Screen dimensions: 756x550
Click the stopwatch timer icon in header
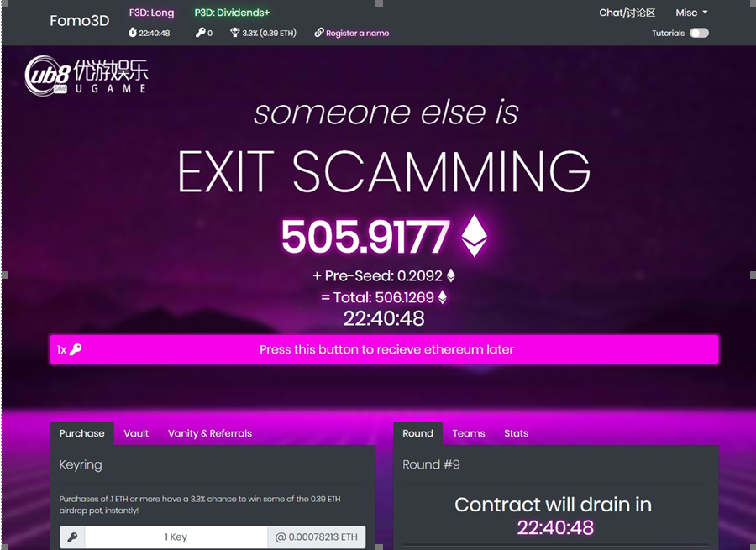click(133, 33)
